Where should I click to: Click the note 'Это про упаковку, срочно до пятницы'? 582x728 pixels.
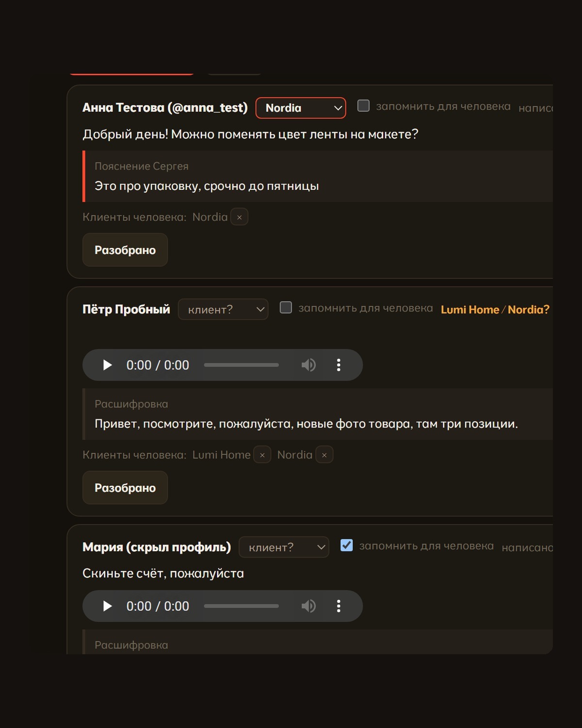tap(207, 186)
